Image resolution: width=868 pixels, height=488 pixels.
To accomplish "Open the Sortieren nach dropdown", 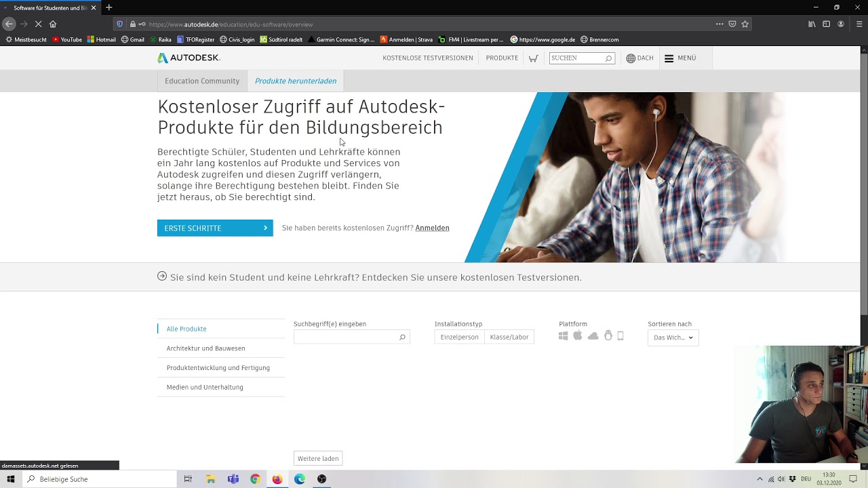I will pos(673,338).
